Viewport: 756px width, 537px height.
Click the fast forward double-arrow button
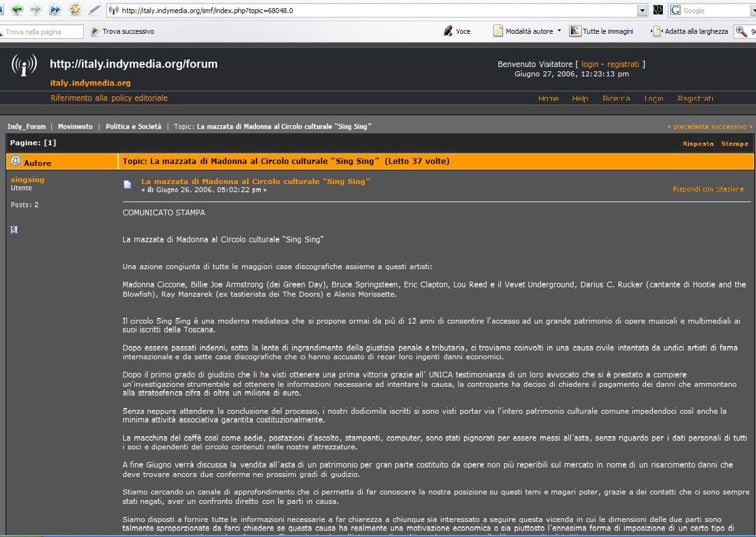pos(56,9)
